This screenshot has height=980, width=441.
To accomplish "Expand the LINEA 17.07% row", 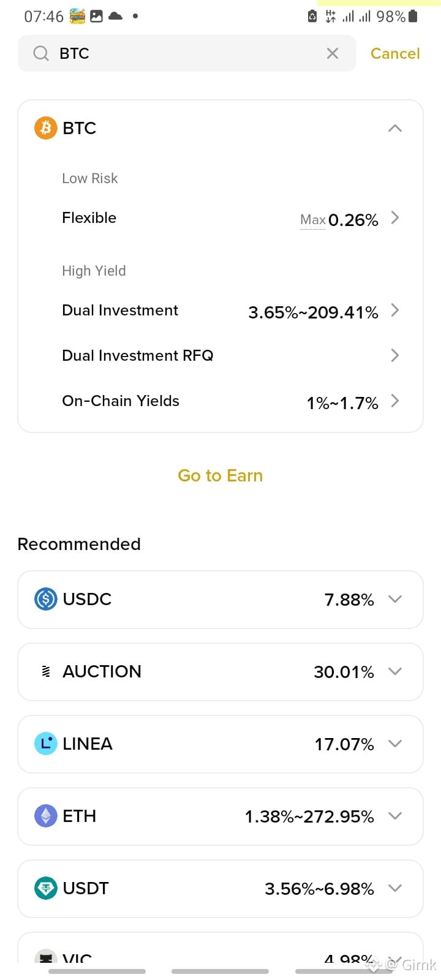I will tap(221, 744).
